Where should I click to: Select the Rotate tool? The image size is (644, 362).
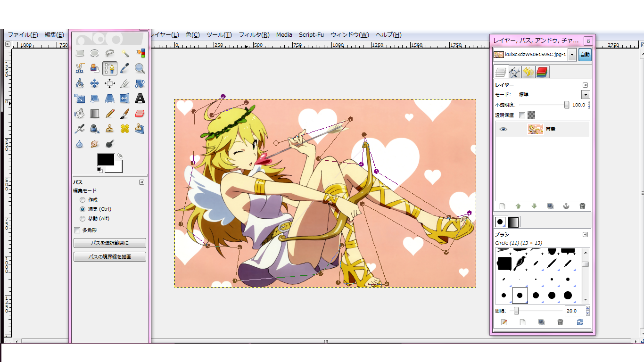140,83
